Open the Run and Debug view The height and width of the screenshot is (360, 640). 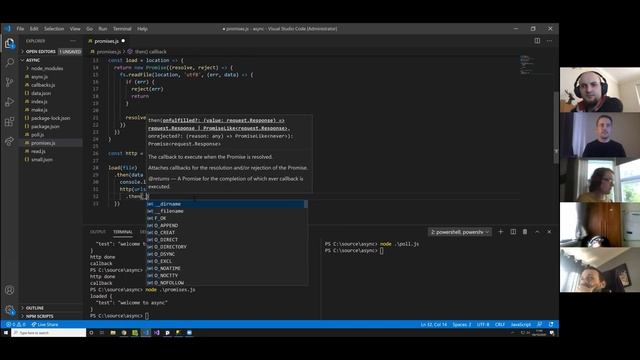(9, 102)
